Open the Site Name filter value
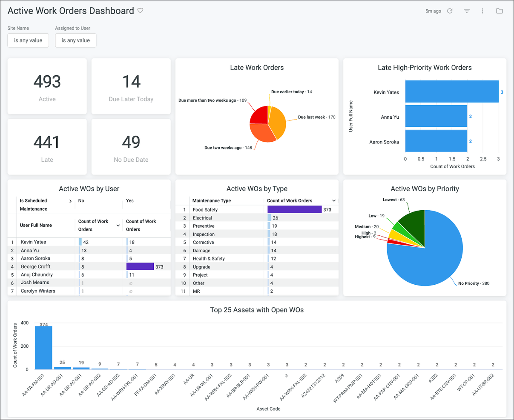 [x=28, y=40]
